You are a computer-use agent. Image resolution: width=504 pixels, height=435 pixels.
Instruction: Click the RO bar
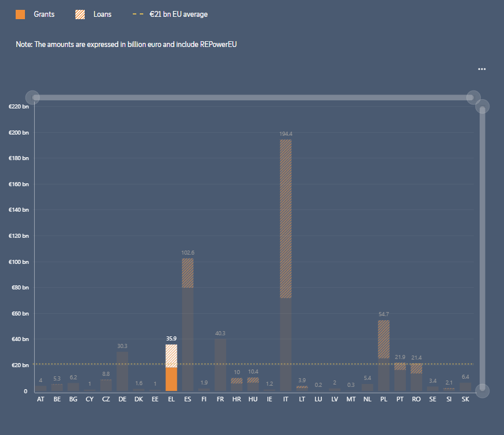pyautogui.click(x=416, y=377)
